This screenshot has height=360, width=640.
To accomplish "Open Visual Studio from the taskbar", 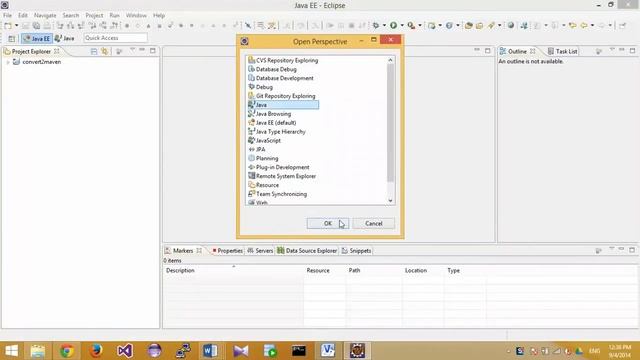I will pos(124,351).
